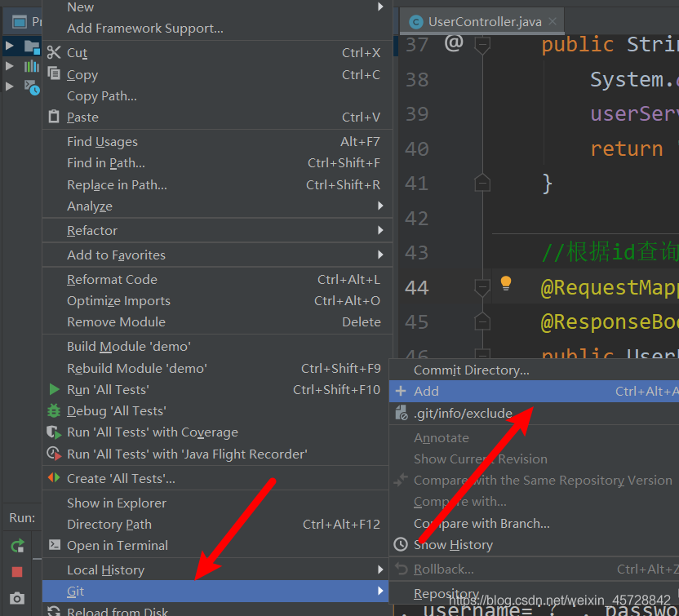Choose Show Current Revision in Git submenu
The image size is (679, 616).
(534, 459)
